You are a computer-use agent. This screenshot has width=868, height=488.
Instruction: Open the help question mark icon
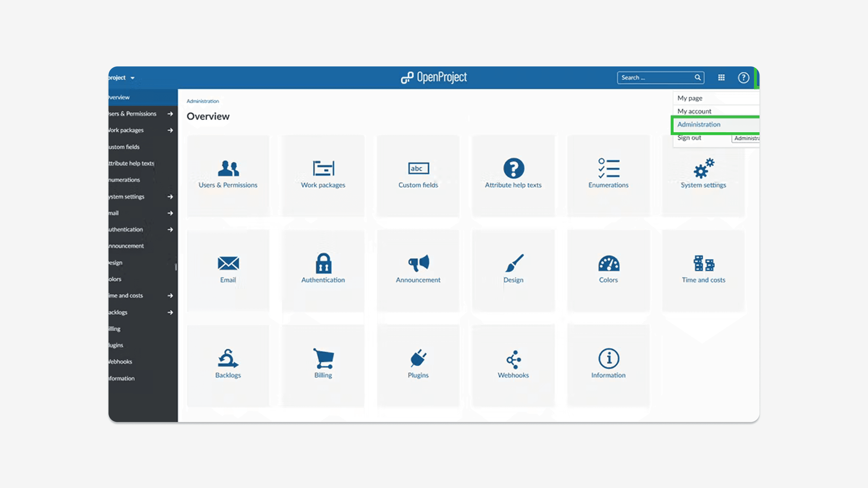click(x=743, y=77)
